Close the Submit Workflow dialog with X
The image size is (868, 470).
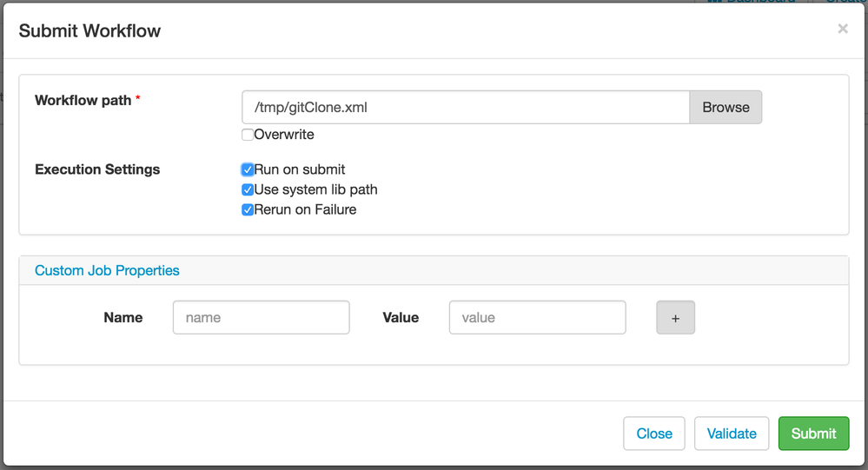click(x=842, y=29)
